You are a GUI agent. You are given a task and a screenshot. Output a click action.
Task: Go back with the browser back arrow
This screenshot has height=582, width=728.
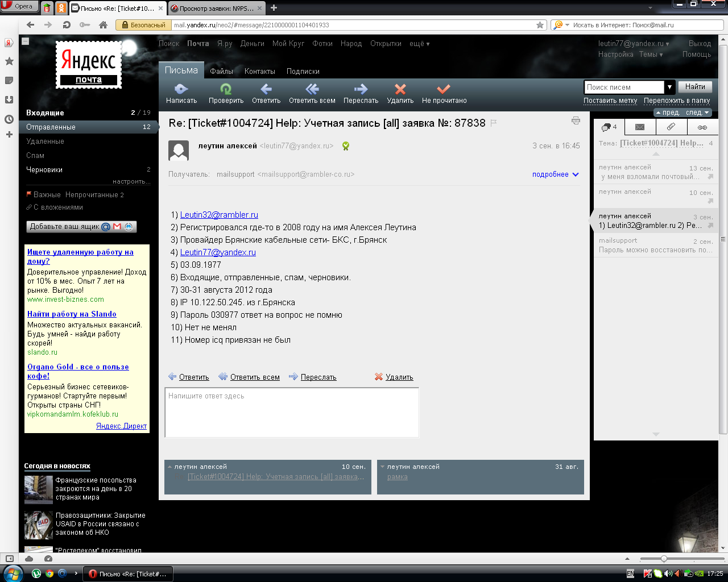click(x=31, y=25)
